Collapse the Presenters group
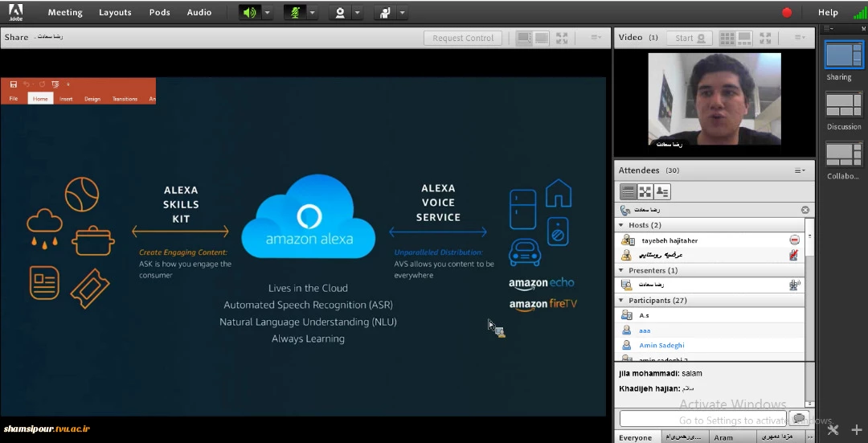Viewport: 868px width, 443px height. point(621,271)
